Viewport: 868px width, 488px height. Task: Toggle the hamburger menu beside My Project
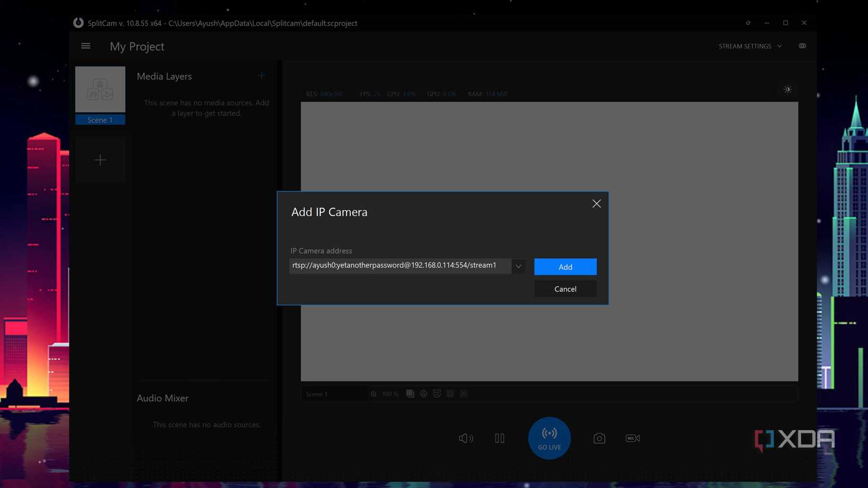[85, 46]
